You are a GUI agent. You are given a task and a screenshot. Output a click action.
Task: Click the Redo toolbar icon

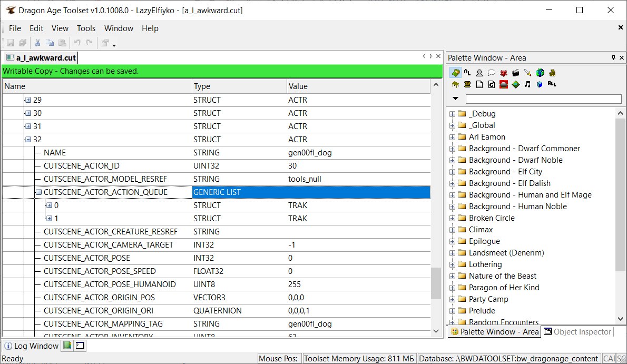coord(89,43)
